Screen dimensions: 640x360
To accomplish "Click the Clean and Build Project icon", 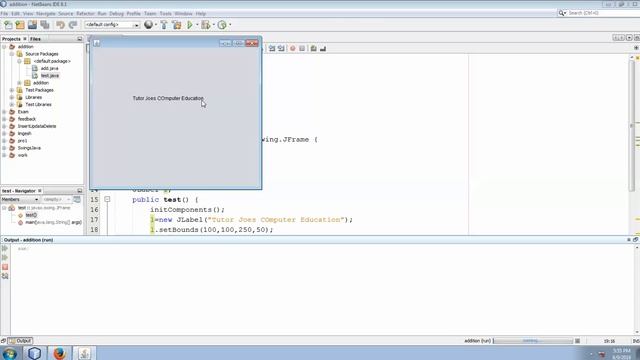I will (x=177, y=25).
